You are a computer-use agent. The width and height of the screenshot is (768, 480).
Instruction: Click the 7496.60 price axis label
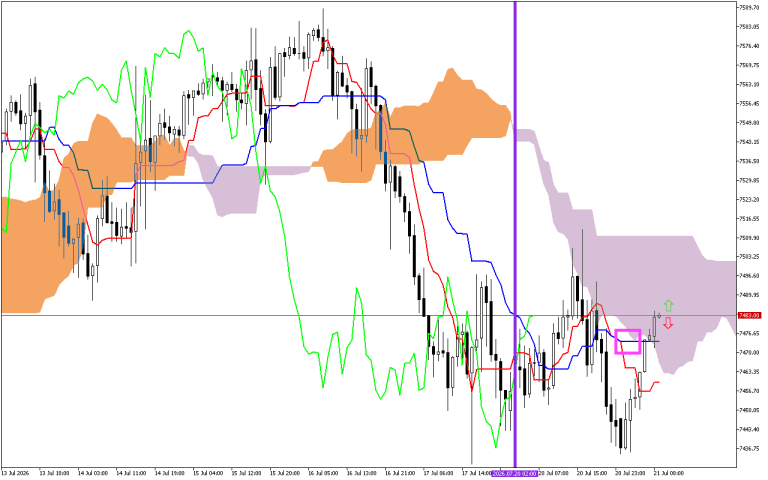749,276
